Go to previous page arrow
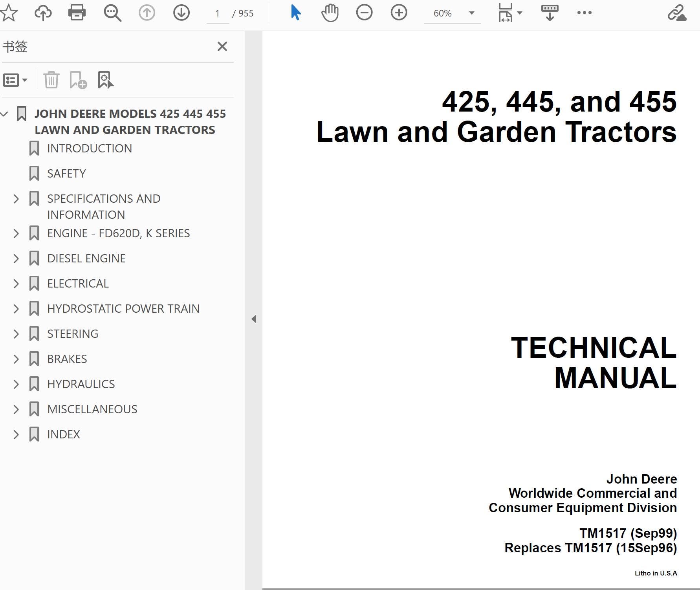The image size is (700, 590). [147, 13]
